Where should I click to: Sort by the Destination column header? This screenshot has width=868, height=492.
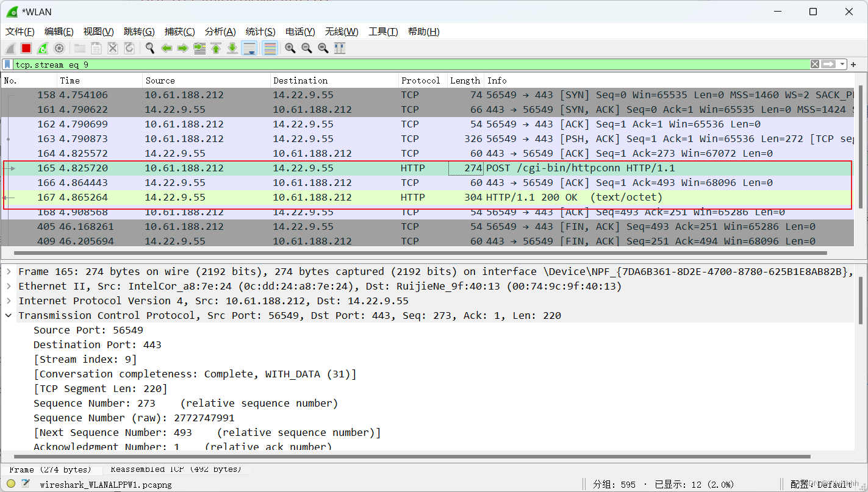coord(334,80)
